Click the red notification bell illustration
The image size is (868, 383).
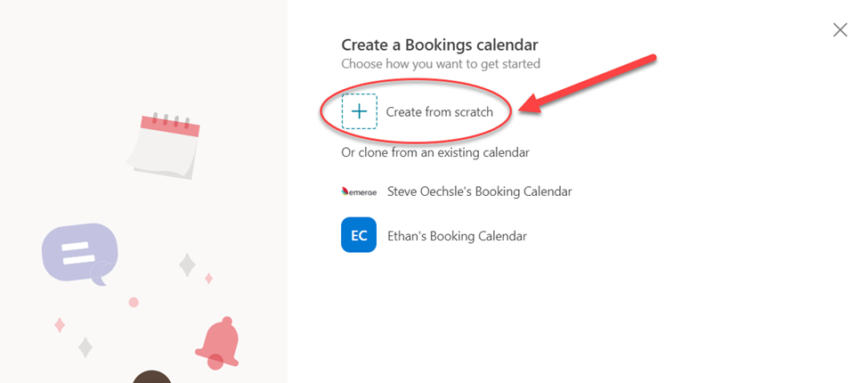[218, 344]
